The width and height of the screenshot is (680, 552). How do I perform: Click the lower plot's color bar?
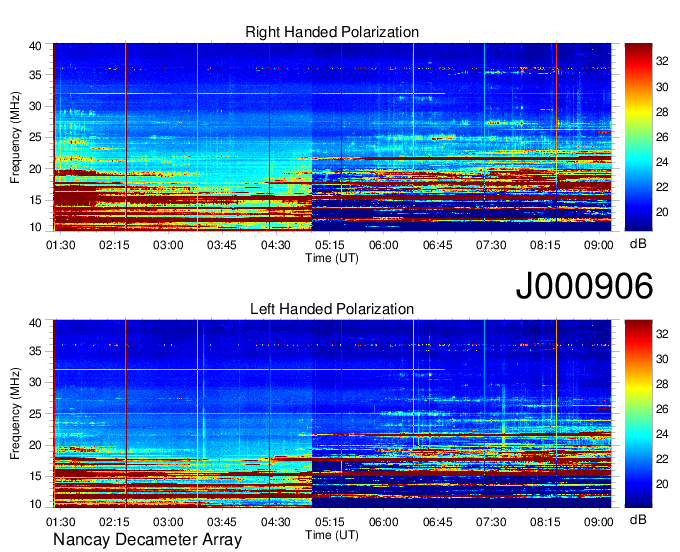(x=638, y=414)
